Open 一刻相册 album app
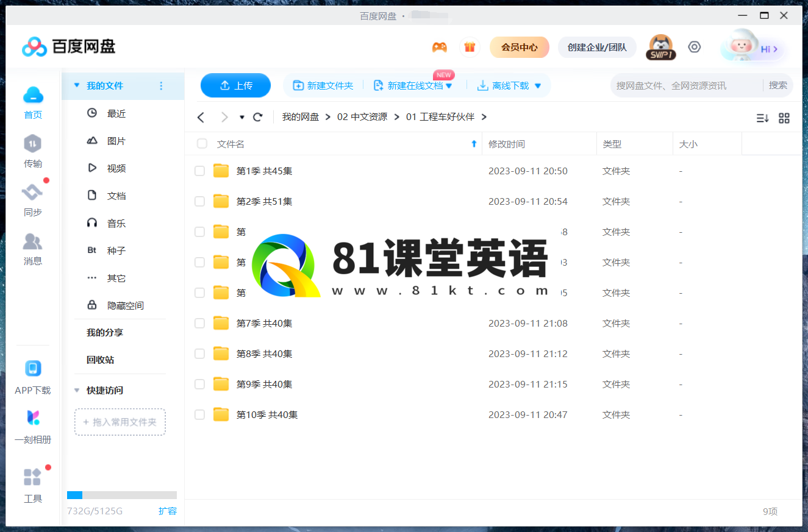808x532 pixels. click(33, 427)
